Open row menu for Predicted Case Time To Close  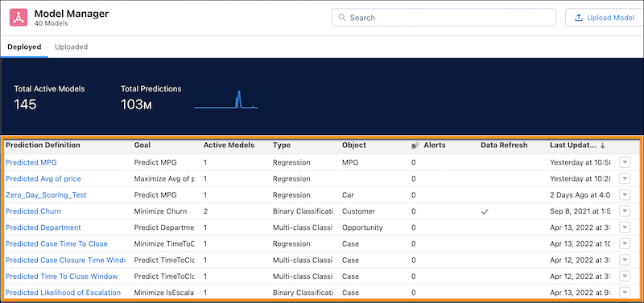tap(625, 244)
